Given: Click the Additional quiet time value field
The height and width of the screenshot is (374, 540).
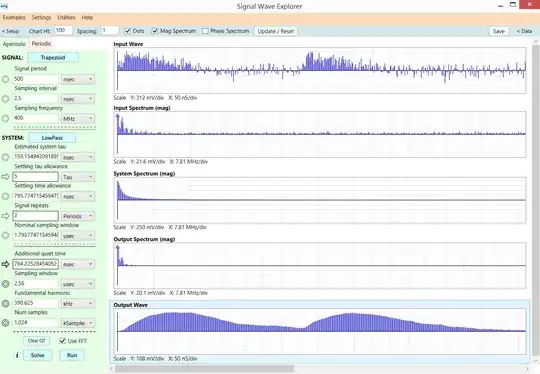Looking at the screenshot, I should pyautogui.click(x=35, y=264).
